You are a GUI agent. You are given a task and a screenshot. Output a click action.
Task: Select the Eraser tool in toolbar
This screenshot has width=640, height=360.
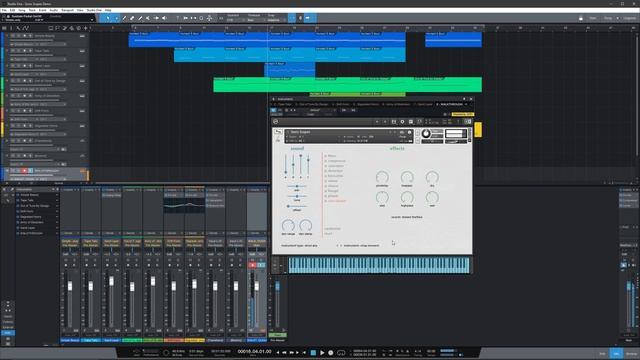[x=132, y=18]
